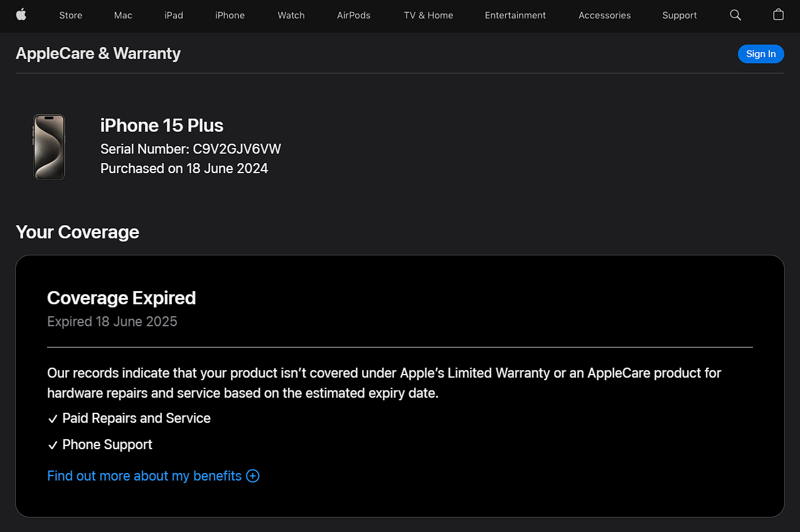Screen dimensions: 800x532
Task: Select AirPods in the top navigation
Action: pyautogui.click(x=354, y=15)
